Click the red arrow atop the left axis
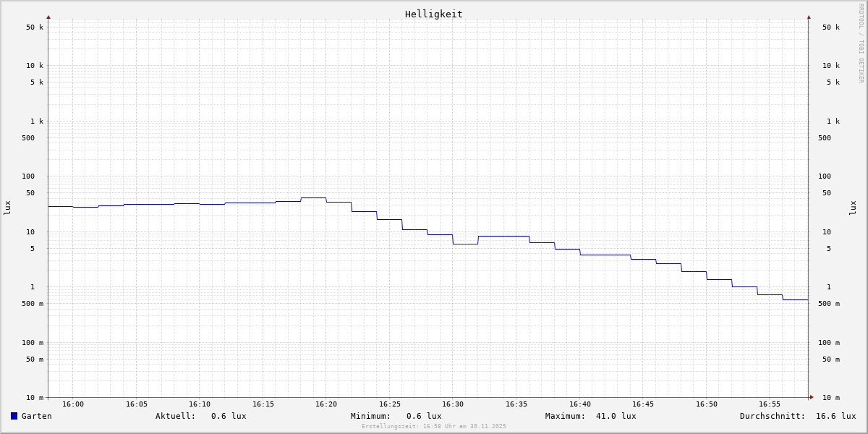Screen dimensions: 868x434 pyautogui.click(x=48, y=17)
